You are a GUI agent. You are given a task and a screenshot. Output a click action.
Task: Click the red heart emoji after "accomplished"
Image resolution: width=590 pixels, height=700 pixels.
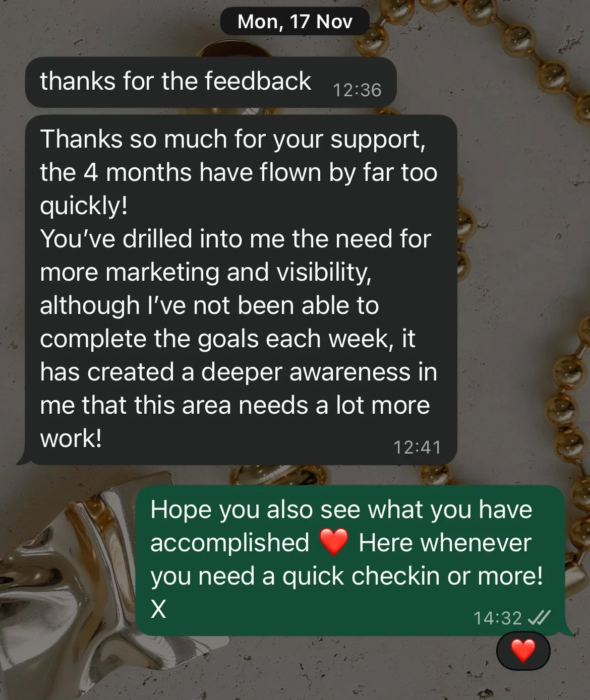(x=334, y=542)
